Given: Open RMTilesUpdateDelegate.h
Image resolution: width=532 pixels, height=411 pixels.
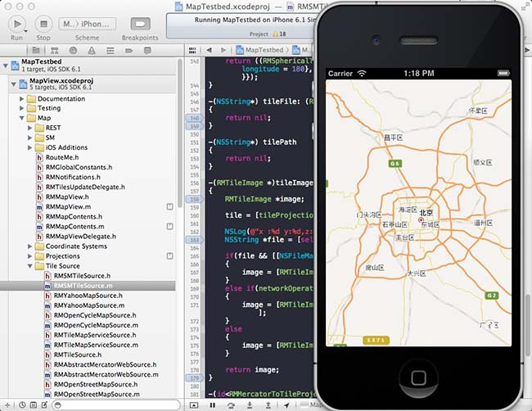Looking at the screenshot, I should [x=85, y=187].
